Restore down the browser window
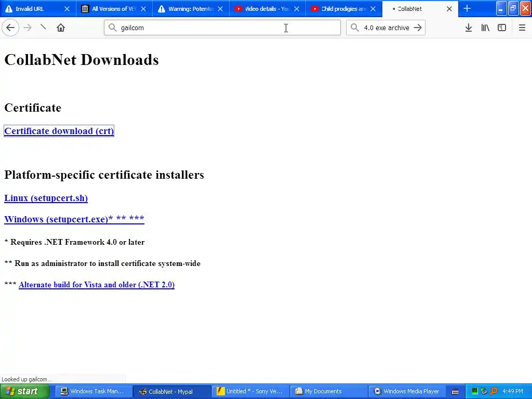Screen dimensions: 532x399 coord(513,9)
